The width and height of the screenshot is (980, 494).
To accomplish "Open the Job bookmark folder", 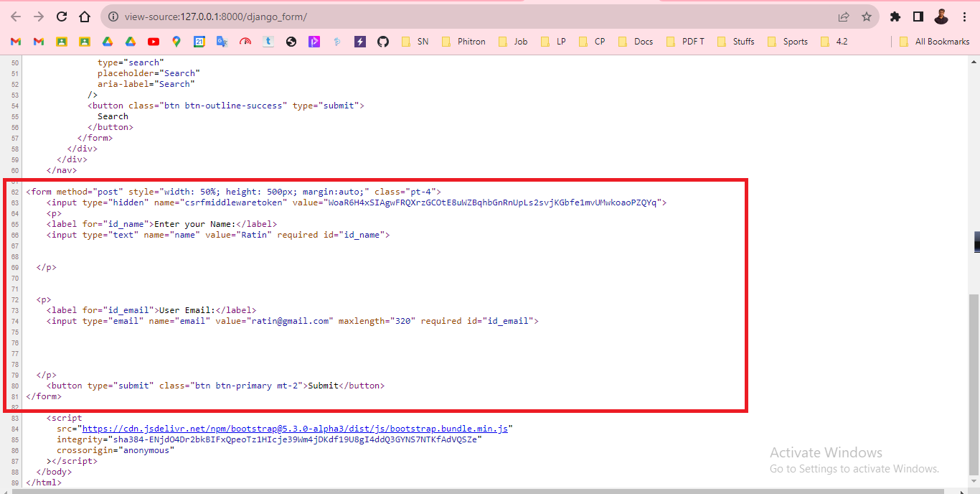I will (x=512, y=42).
